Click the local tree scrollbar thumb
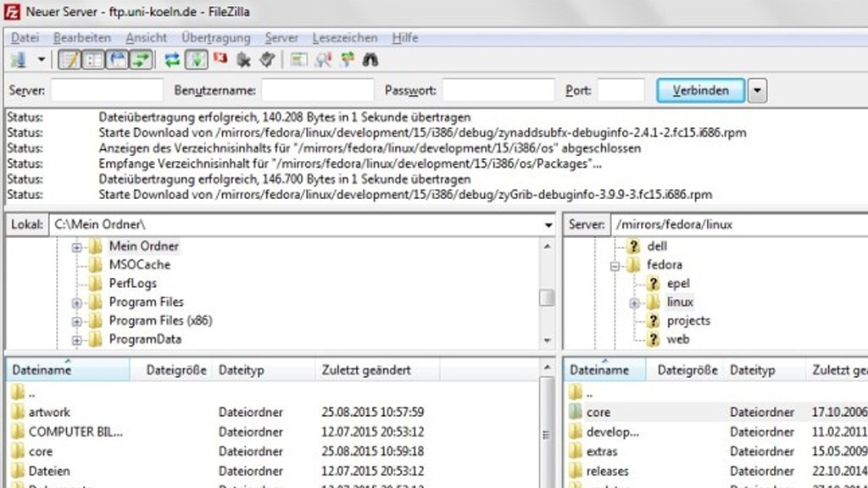Image resolution: width=868 pixels, height=488 pixels. [547, 297]
